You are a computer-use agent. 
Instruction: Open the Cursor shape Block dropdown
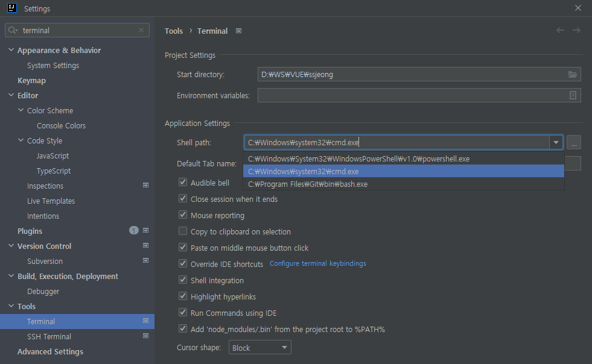tap(259, 347)
